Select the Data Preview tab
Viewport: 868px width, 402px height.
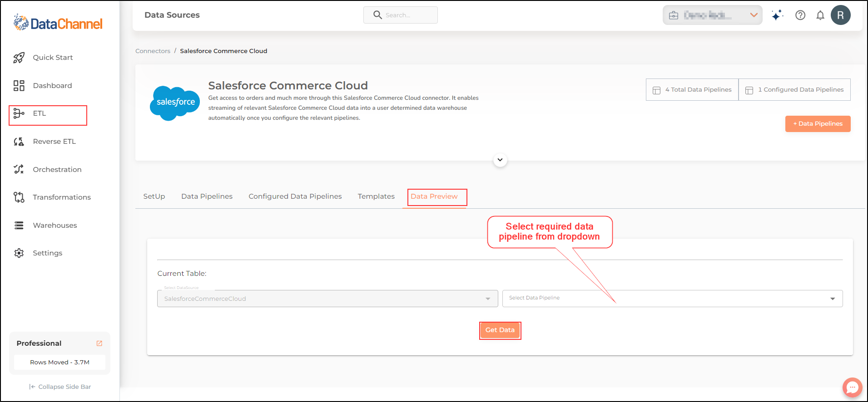434,196
